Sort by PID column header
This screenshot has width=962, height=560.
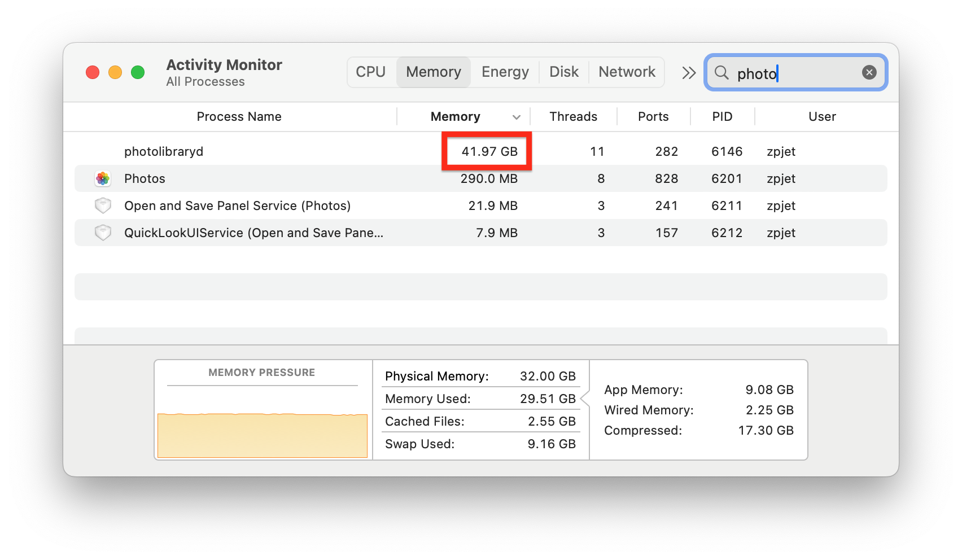[722, 116]
